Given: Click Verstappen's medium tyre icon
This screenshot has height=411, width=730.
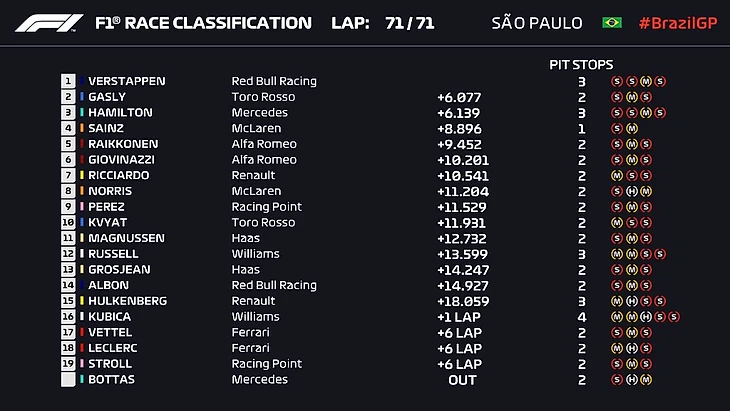Looking at the screenshot, I should (x=645, y=81).
